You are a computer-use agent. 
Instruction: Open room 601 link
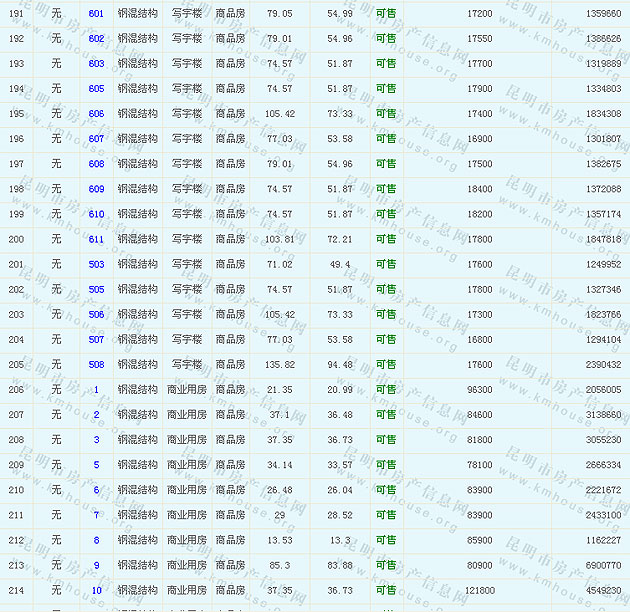[96, 13]
